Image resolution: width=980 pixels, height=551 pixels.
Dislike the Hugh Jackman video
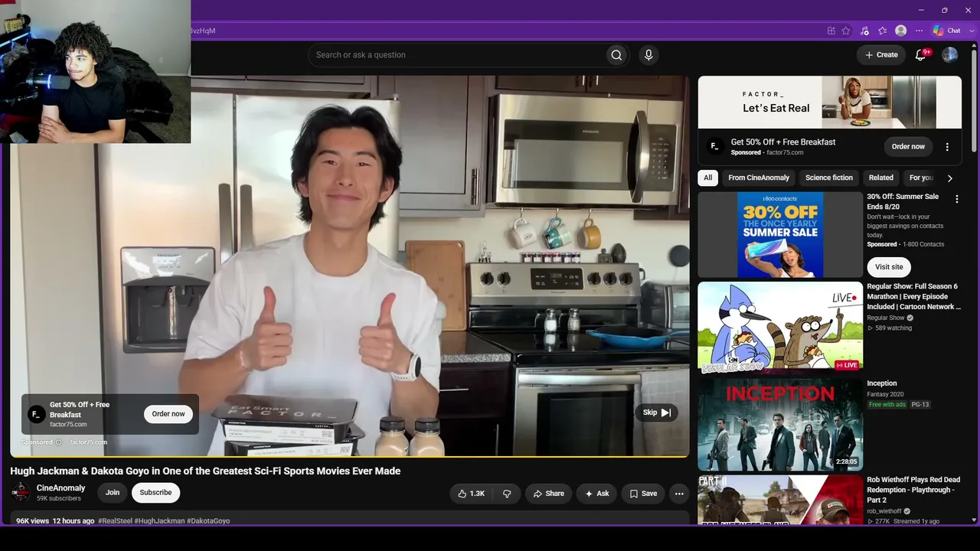507,494
